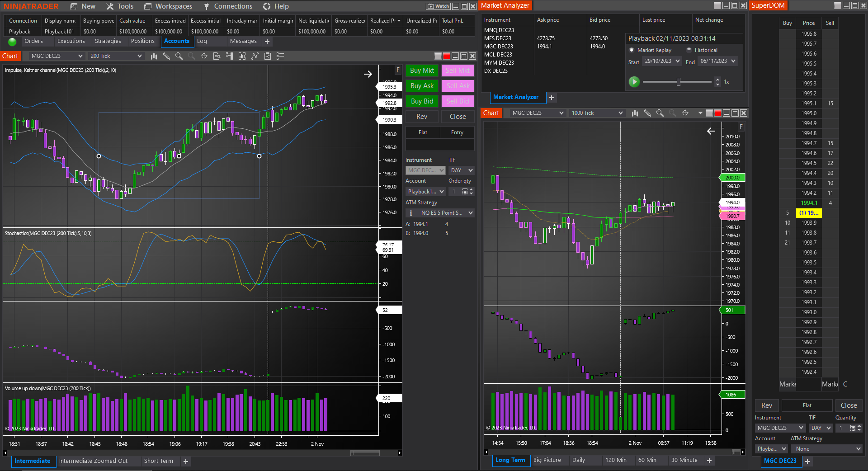The image size is (868, 471).
Task: Click the playback speed slider handle
Action: [678, 82]
